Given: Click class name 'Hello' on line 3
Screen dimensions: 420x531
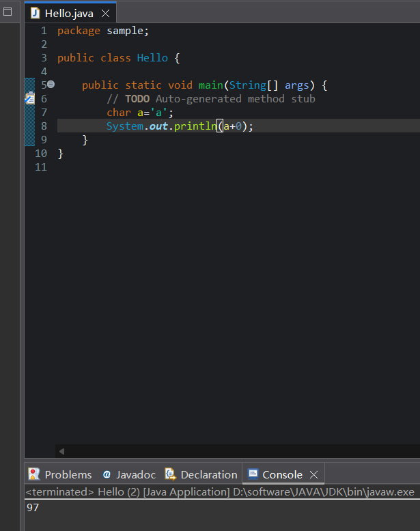Looking at the screenshot, I should click(152, 58).
